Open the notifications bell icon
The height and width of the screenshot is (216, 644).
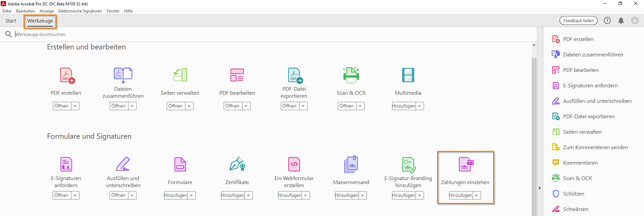click(621, 20)
